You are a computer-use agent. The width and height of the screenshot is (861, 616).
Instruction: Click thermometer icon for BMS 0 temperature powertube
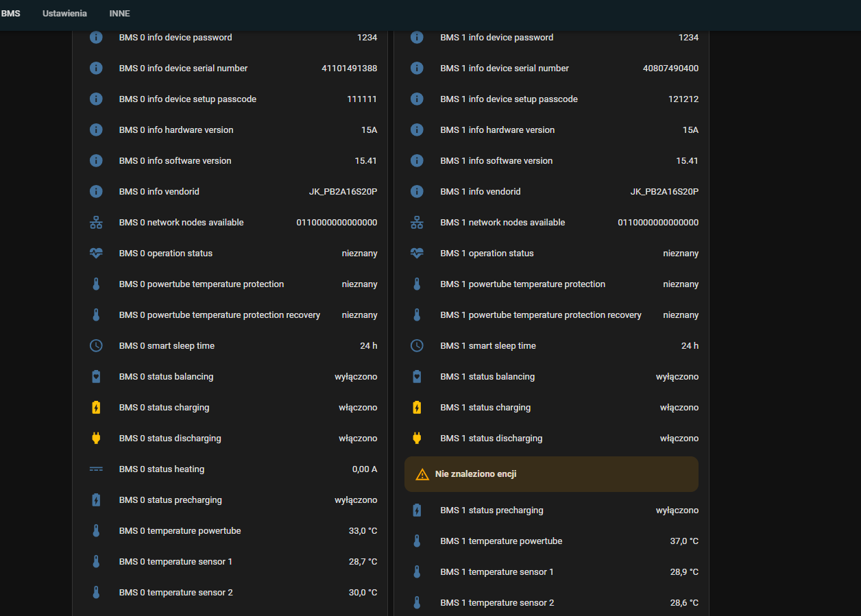pyautogui.click(x=96, y=531)
